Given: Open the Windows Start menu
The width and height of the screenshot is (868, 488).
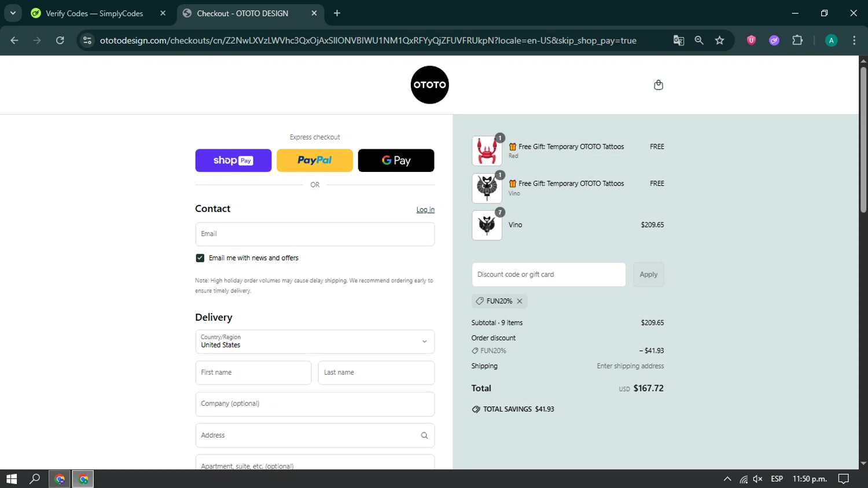Looking at the screenshot, I should (12, 479).
